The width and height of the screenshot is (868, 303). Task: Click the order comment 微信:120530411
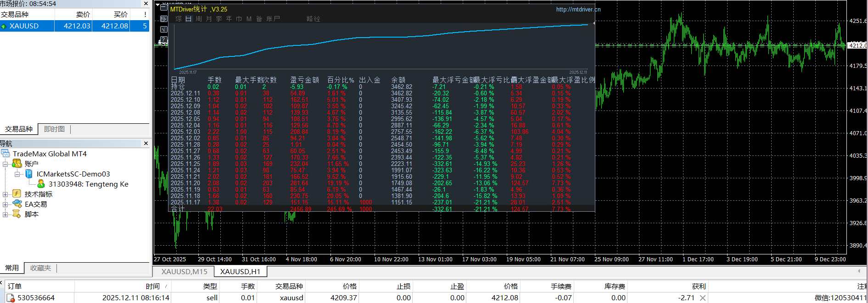(x=840, y=298)
